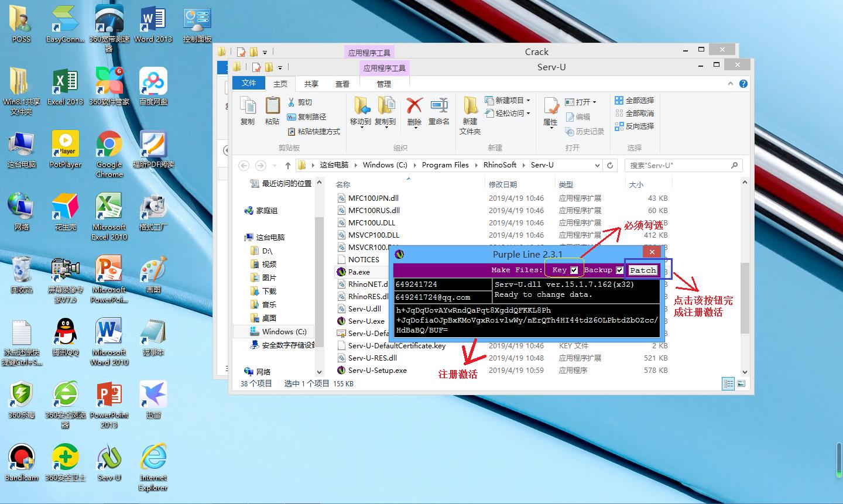Click 全部选择 (Select all) button
The height and width of the screenshot is (504, 843).
click(635, 100)
